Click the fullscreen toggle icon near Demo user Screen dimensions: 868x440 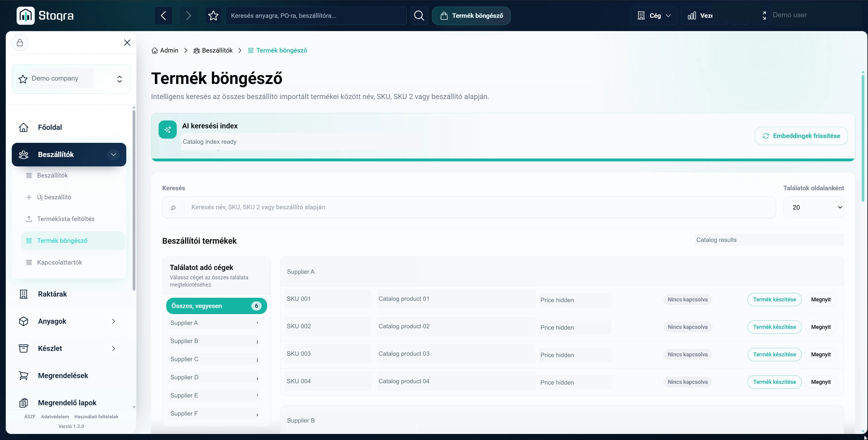[x=764, y=15]
